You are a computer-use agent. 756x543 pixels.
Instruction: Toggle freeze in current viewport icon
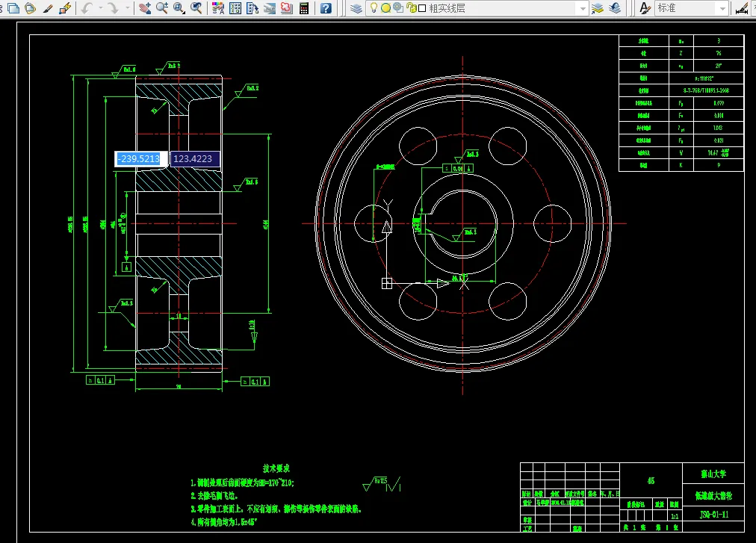click(x=398, y=7)
